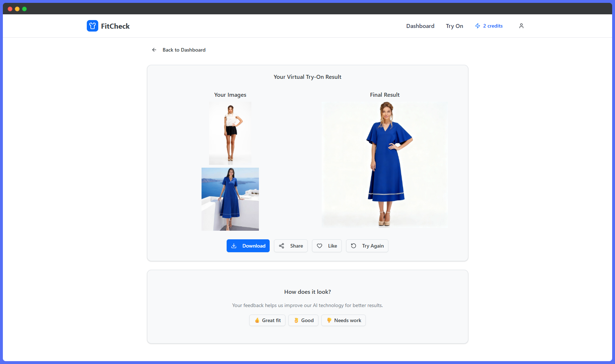This screenshot has width=615, height=364.
Task: Rate the result as Good
Action: point(303,320)
